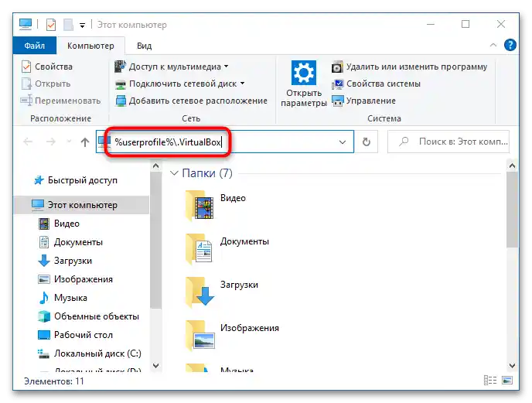
Task: Expand the address bar history dropdown
Action: pos(343,142)
